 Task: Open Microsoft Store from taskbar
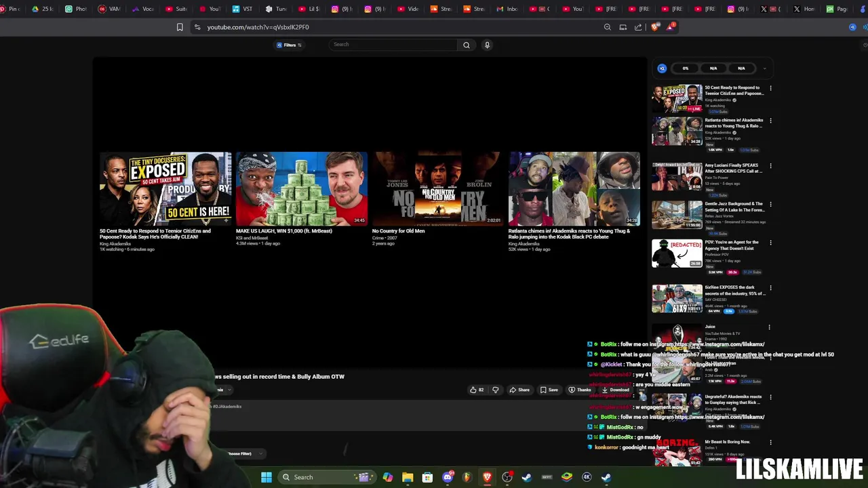pos(427,477)
